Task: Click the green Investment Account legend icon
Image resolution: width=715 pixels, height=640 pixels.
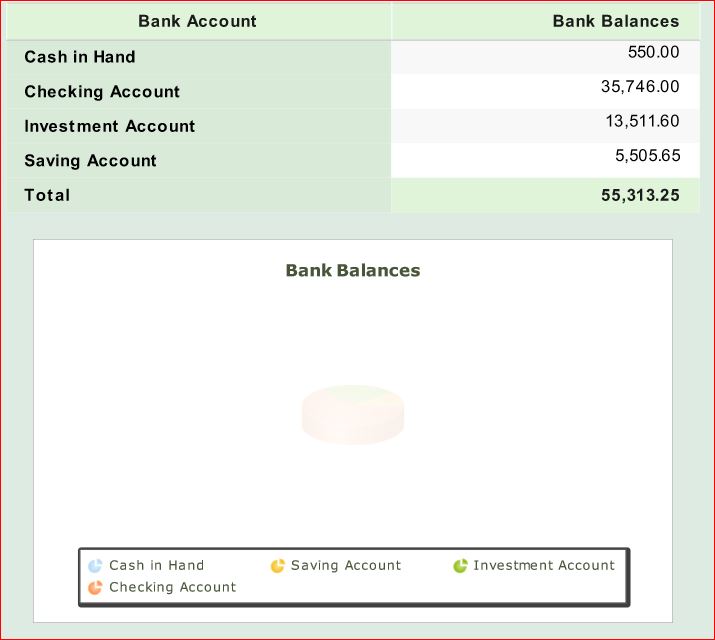Action: [x=460, y=566]
